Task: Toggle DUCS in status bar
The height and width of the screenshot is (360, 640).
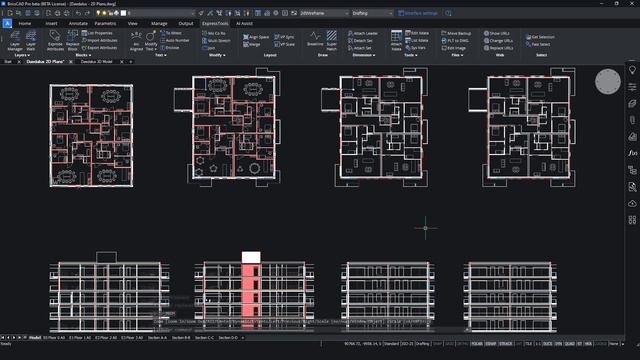Action: point(547,344)
